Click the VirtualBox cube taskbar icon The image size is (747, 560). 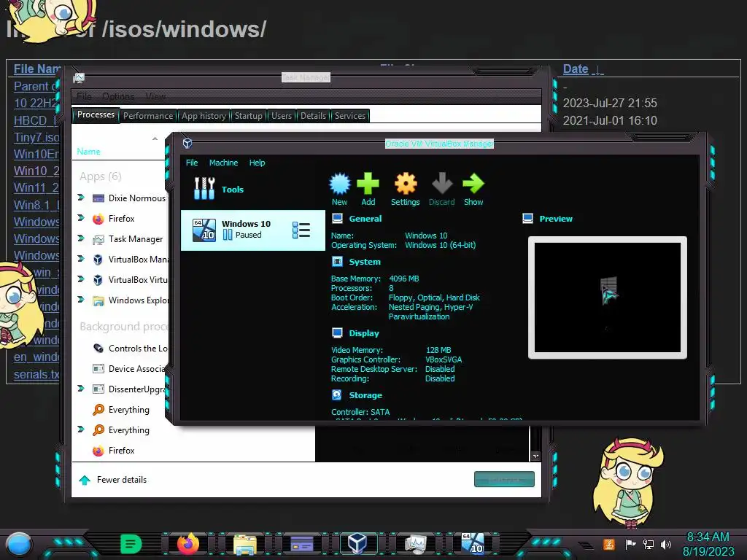[x=357, y=543]
